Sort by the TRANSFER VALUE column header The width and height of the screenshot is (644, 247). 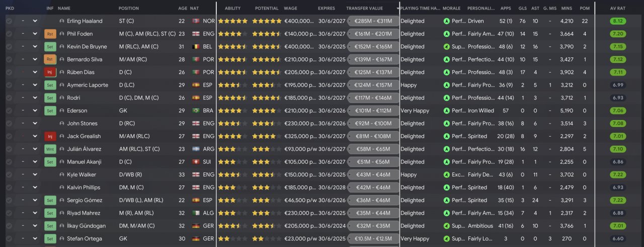tap(364, 9)
